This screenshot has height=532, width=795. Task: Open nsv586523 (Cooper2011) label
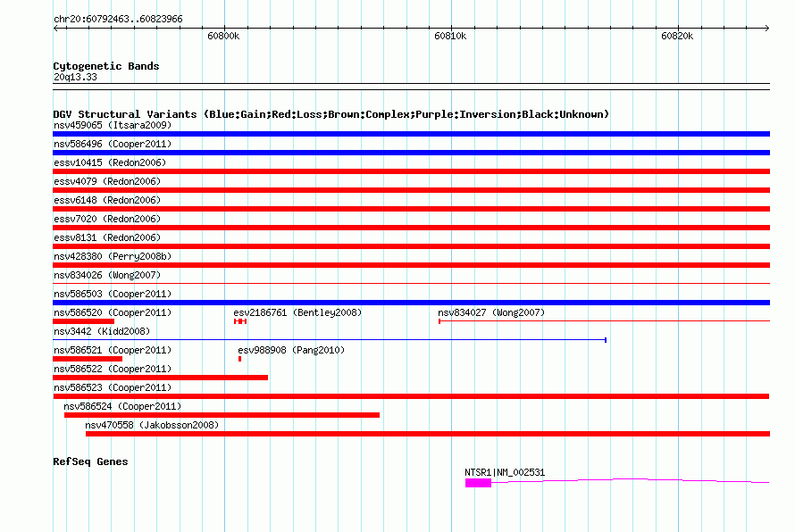click(113, 387)
